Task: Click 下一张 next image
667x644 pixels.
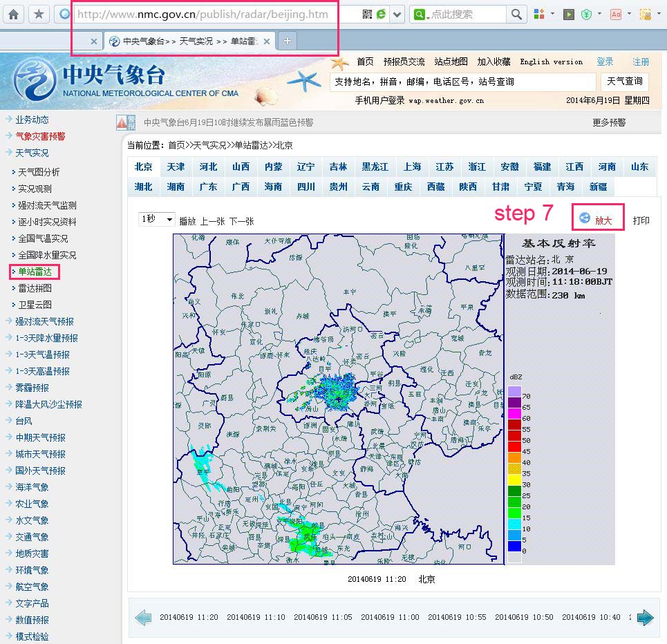Action: tap(242, 221)
